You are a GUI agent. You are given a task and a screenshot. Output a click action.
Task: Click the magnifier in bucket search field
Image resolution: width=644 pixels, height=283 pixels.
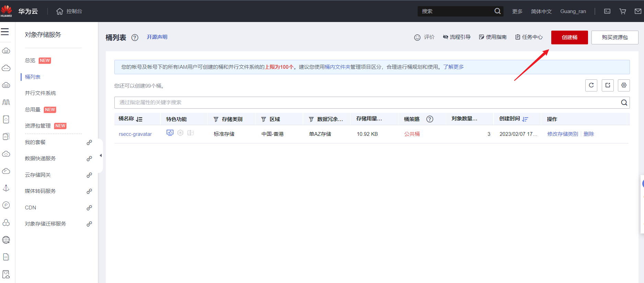pyautogui.click(x=624, y=102)
